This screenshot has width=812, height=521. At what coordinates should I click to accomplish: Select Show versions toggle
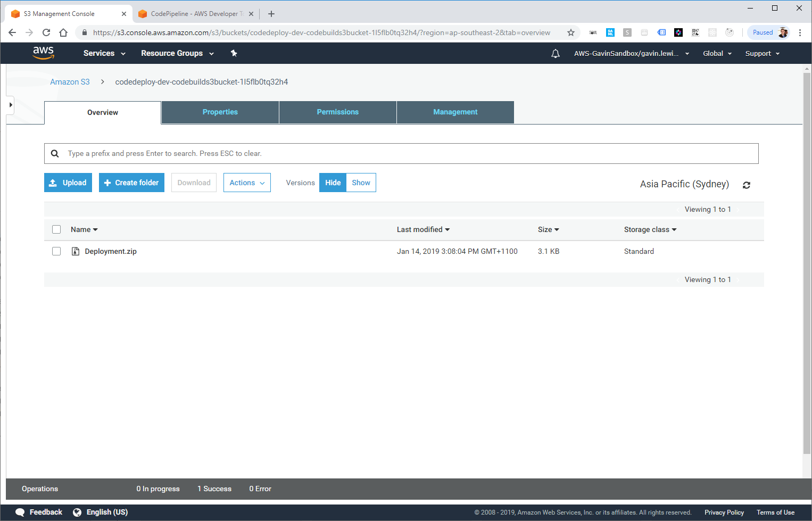[361, 183]
